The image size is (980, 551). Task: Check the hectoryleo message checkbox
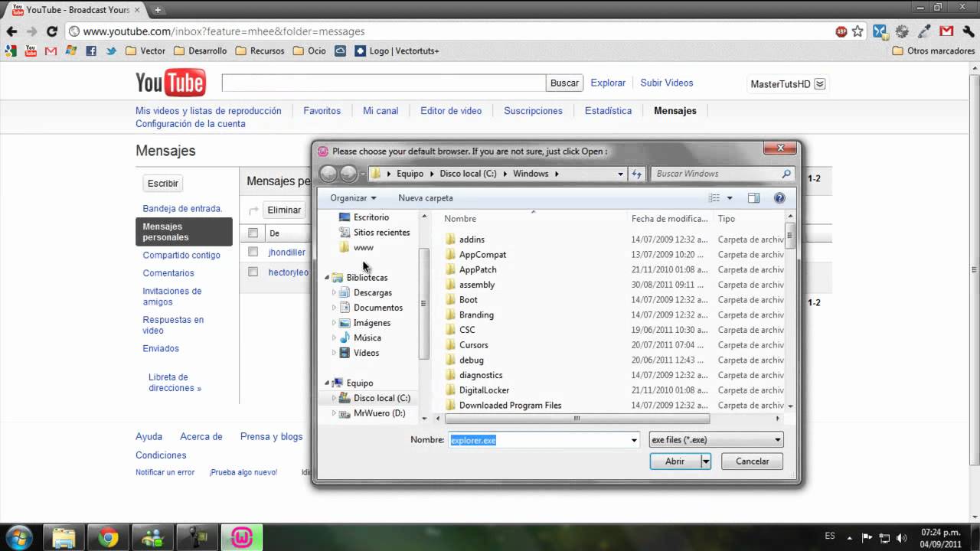tap(253, 272)
